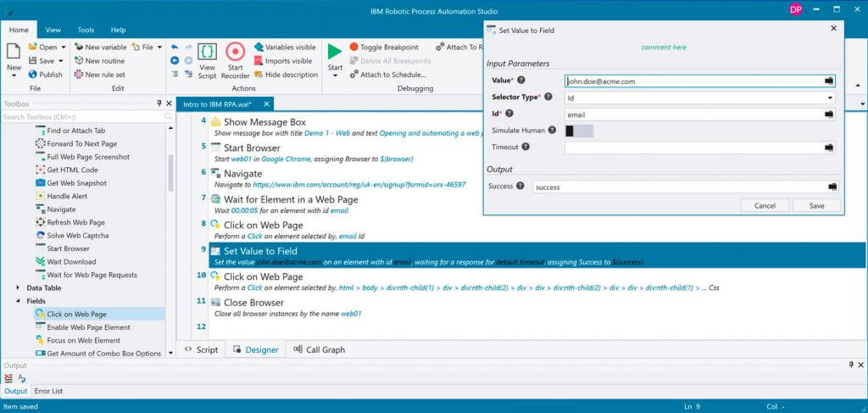Viewport: 868px width, 413px height.
Task: Expand the Data Table toolbox group
Action: point(18,287)
